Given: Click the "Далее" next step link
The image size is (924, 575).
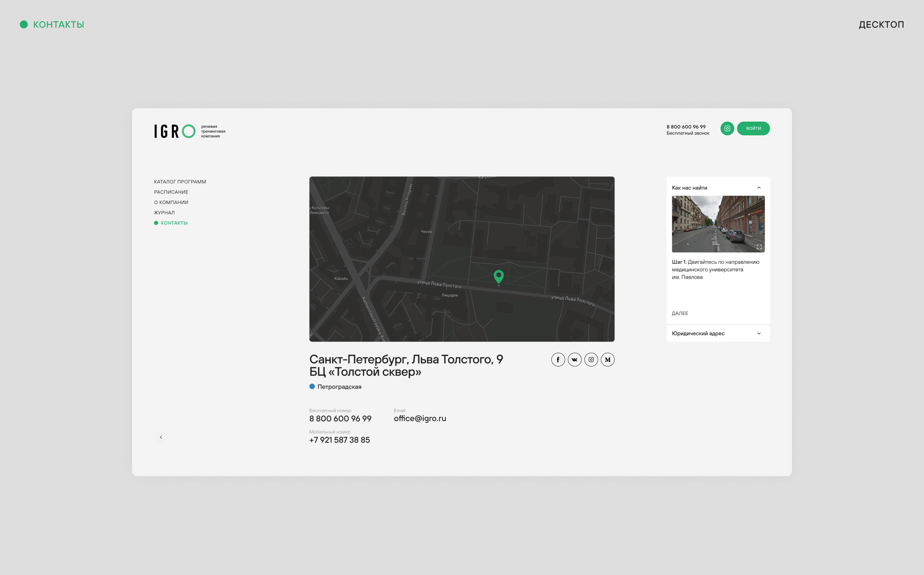Looking at the screenshot, I should click(680, 313).
